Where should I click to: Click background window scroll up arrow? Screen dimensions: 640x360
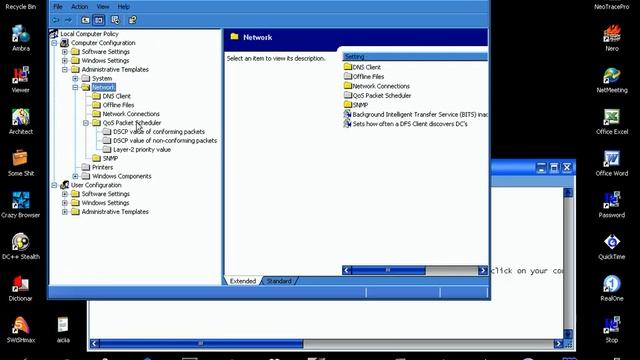(568, 192)
